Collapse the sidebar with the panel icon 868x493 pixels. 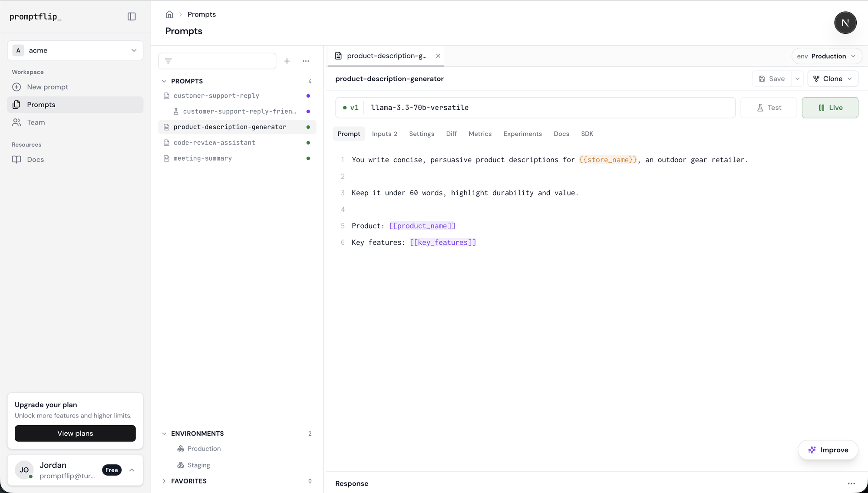[x=132, y=16]
